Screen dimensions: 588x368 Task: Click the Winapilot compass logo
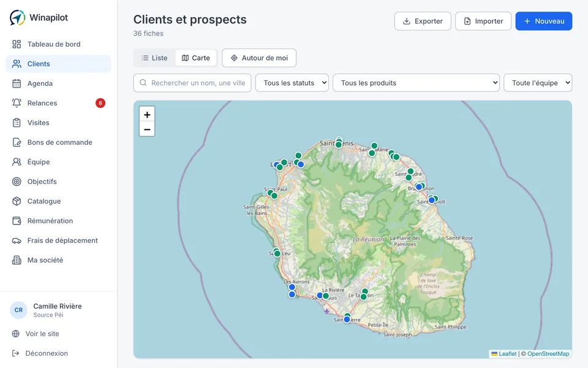click(17, 18)
